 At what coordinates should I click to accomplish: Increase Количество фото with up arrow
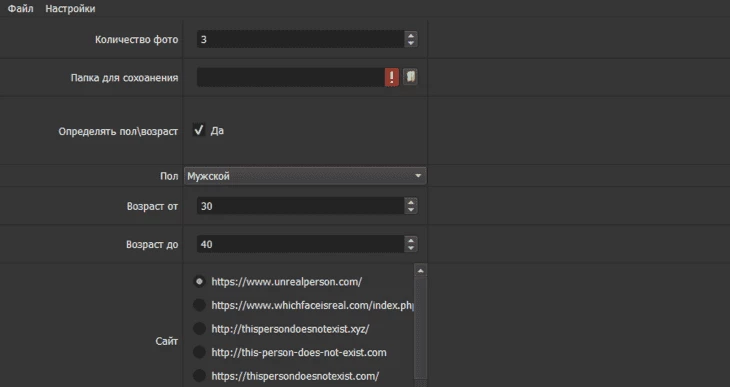pyautogui.click(x=411, y=35)
